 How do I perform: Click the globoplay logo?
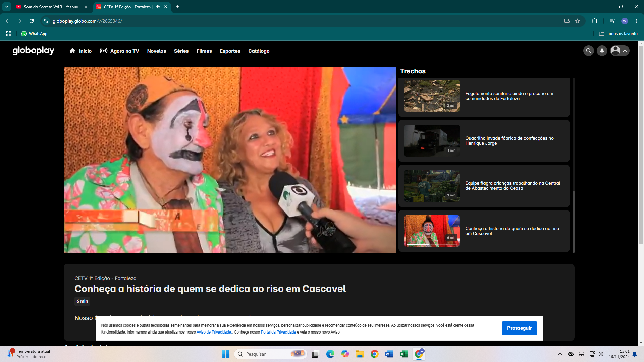tap(33, 51)
